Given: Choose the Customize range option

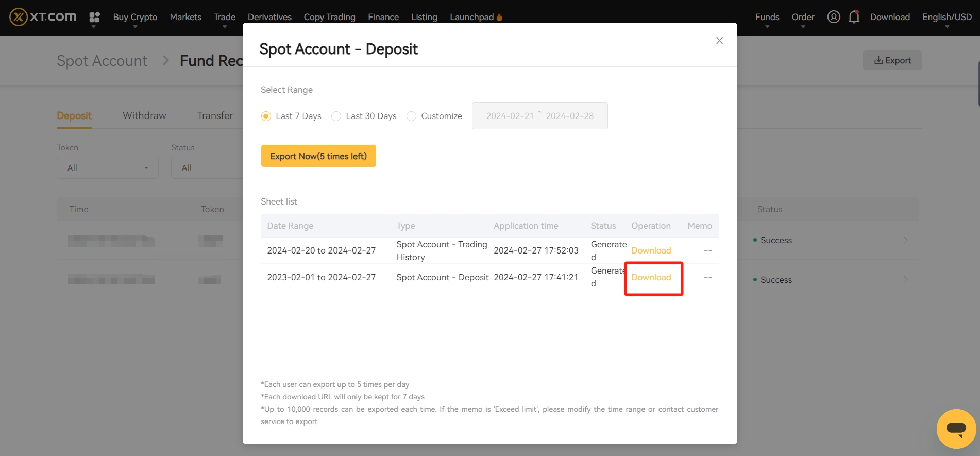Looking at the screenshot, I should pyautogui.click(x=411, y=116).
